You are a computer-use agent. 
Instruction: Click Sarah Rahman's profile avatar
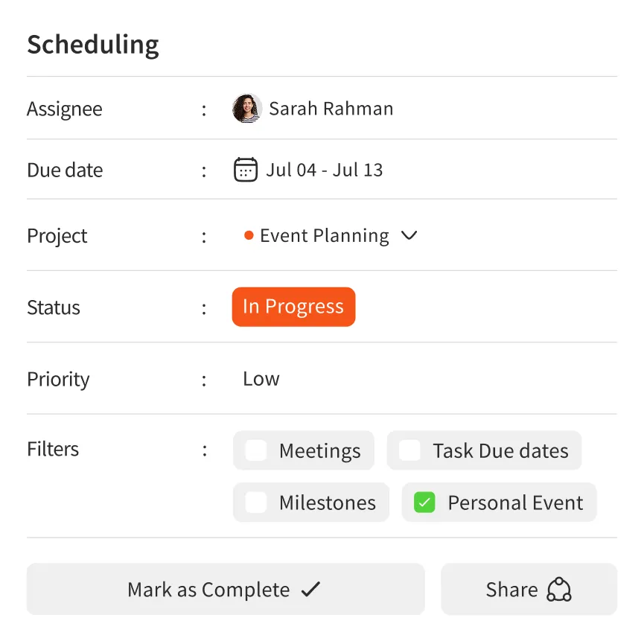click(246, 108)
